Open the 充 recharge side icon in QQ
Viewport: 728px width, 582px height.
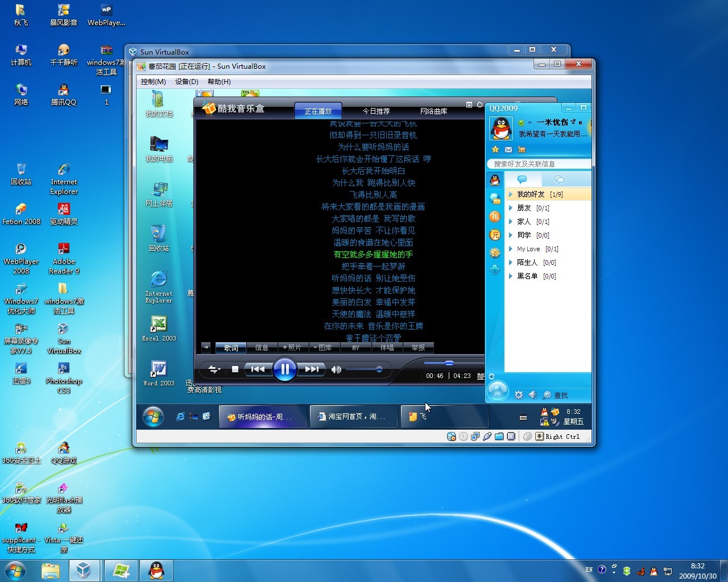[x=495, y=234]
